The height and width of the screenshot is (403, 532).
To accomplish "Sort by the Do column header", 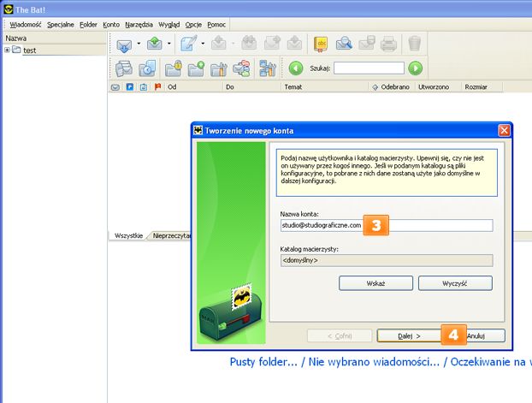I will coord(252,87).
